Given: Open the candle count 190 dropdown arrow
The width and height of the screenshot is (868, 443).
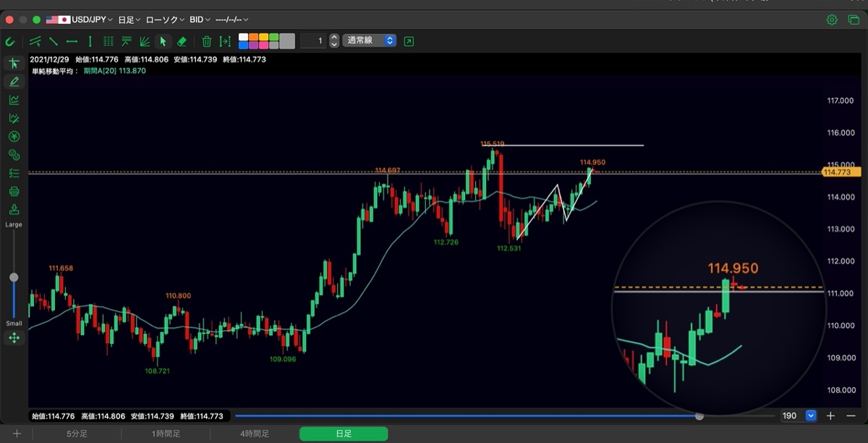Looking at the screenshot, I should click(x=811, y=415).
